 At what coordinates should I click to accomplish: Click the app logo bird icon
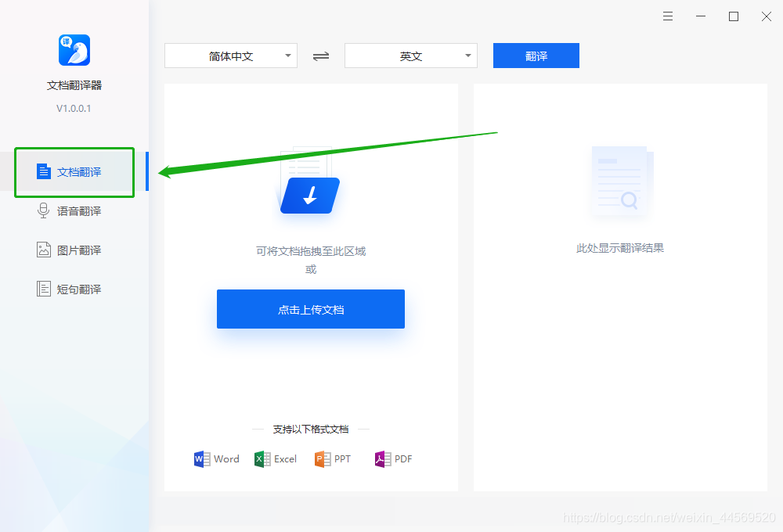tap(74, 50)
